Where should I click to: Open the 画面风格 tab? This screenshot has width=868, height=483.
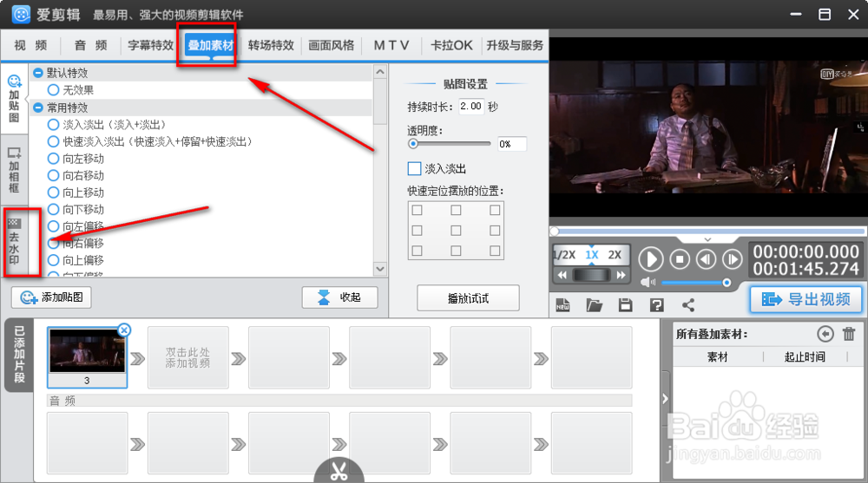click(331, 45)
